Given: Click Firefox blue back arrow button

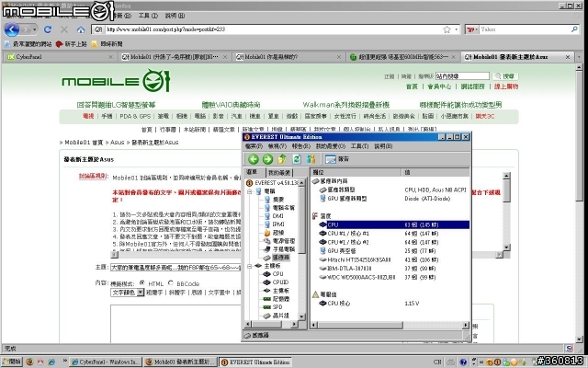Looking at the screenshot, I should (x=12, y=29).
